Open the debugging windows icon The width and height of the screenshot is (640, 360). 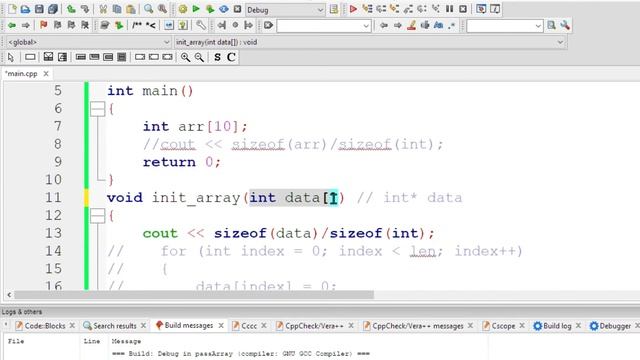481,9
